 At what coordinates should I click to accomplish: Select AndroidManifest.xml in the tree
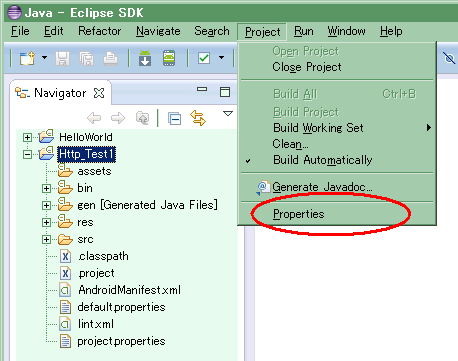(129, 290)
